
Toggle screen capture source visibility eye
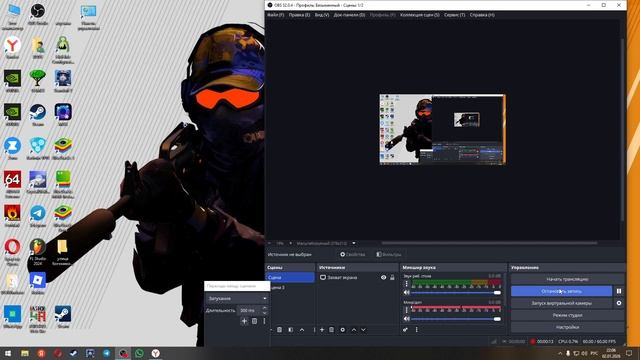tap(383, 278)
